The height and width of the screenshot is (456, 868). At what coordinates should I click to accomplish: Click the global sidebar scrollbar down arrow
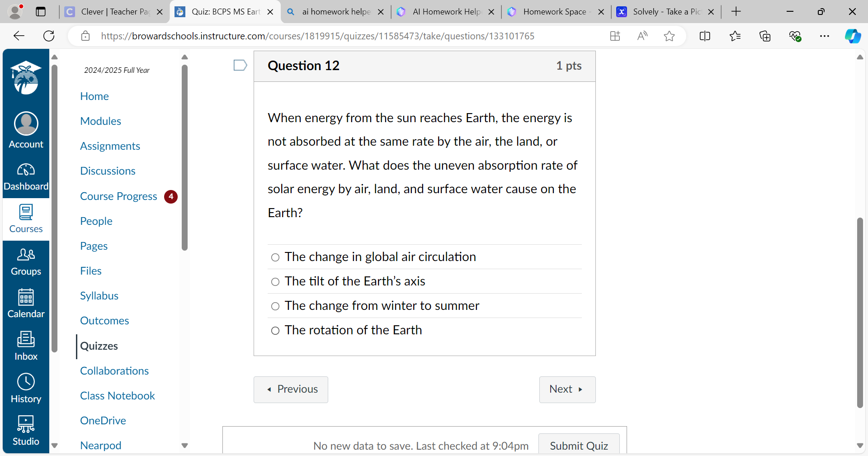(55, 446)
